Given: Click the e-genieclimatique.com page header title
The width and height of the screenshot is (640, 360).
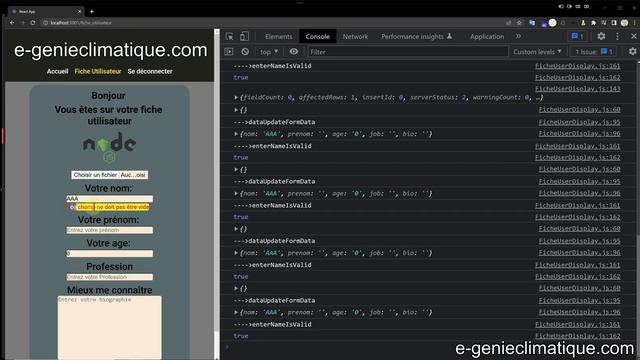Looking at the screenshot, I should click(111, 50).
